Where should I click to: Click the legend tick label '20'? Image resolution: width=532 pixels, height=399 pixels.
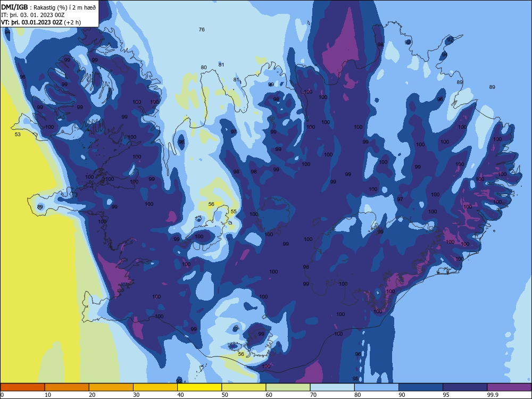92,395
